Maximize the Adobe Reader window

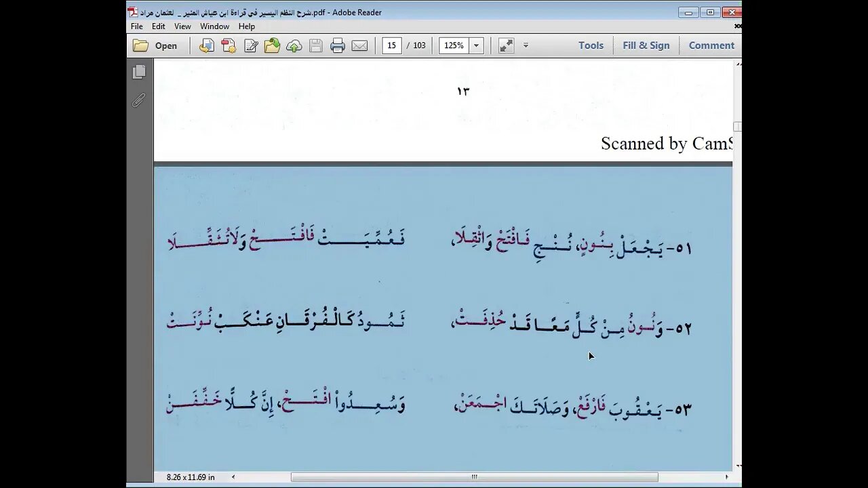[710, 12]
